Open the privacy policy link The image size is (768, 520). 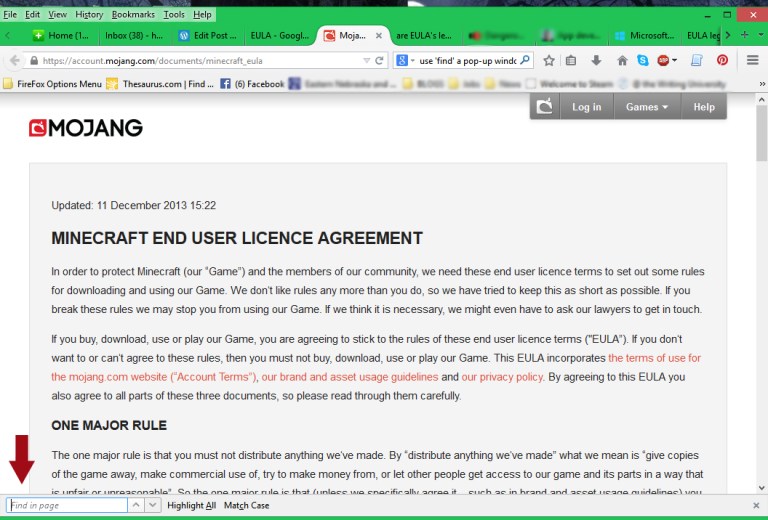[x=502, y=377]
